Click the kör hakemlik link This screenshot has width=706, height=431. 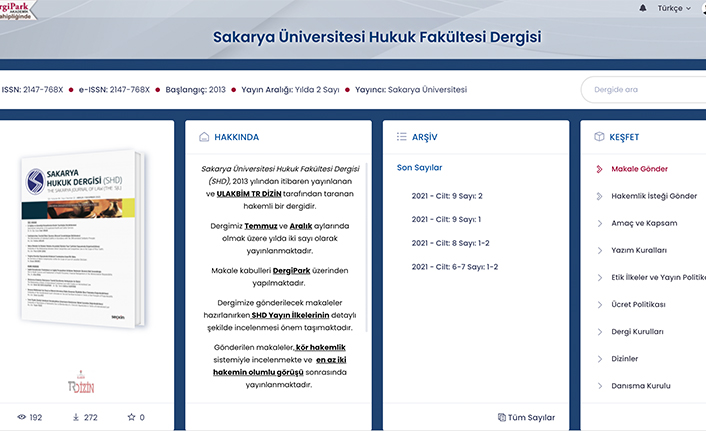[x=321, y=347]
